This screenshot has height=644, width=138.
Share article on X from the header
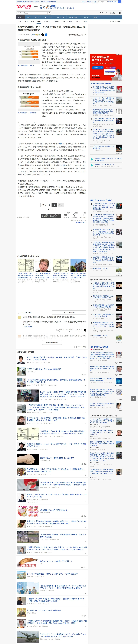pyautogui.click(x=43, y=35)
